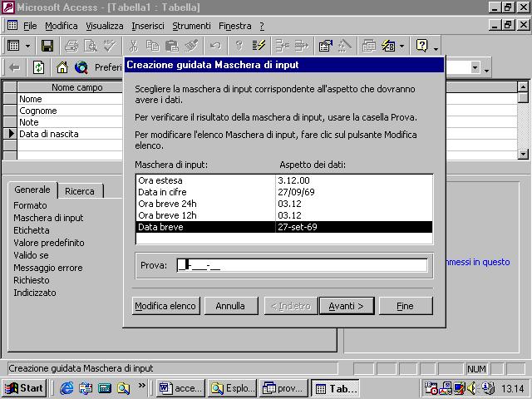Run the spelling check icon

110,46
